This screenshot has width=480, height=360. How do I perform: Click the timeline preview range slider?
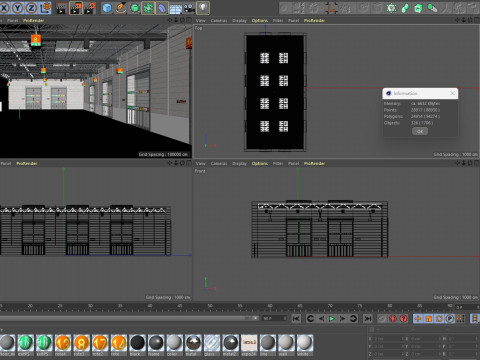pos(129,318)
